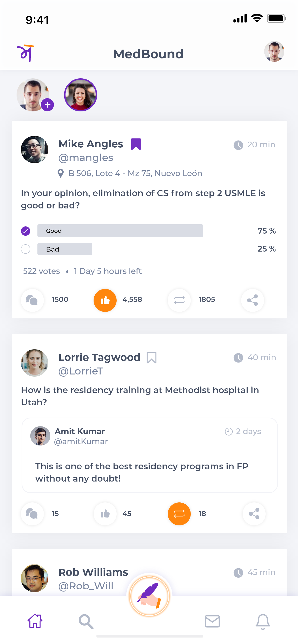Share Lorrie Tagwood's residency question
This screenshot has width=298, height=644.
point(254,513)
